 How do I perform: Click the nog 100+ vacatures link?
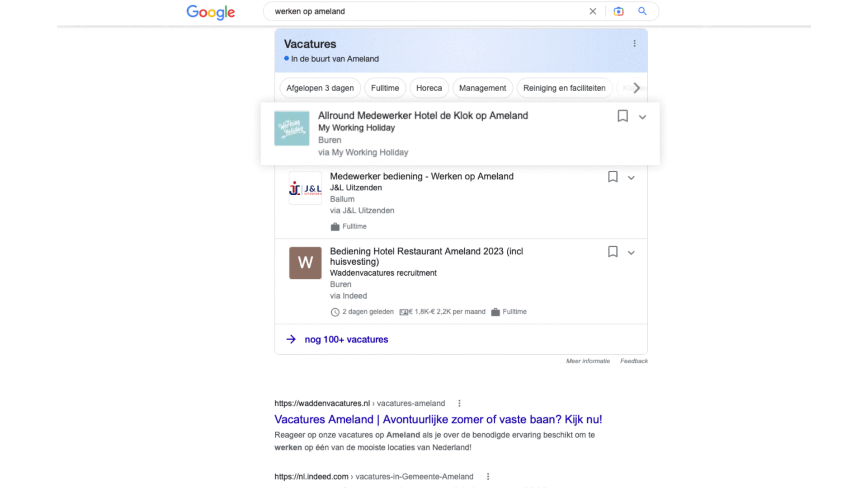tap(346, 339)
